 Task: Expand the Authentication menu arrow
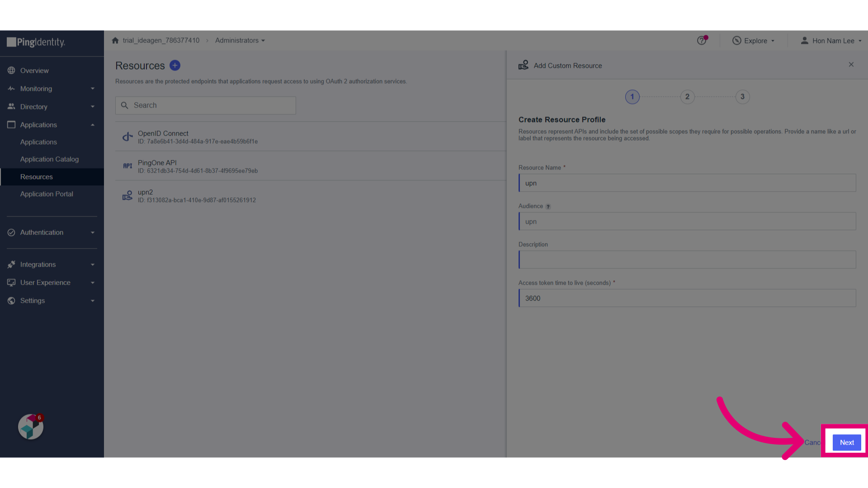tap(93, 232)
